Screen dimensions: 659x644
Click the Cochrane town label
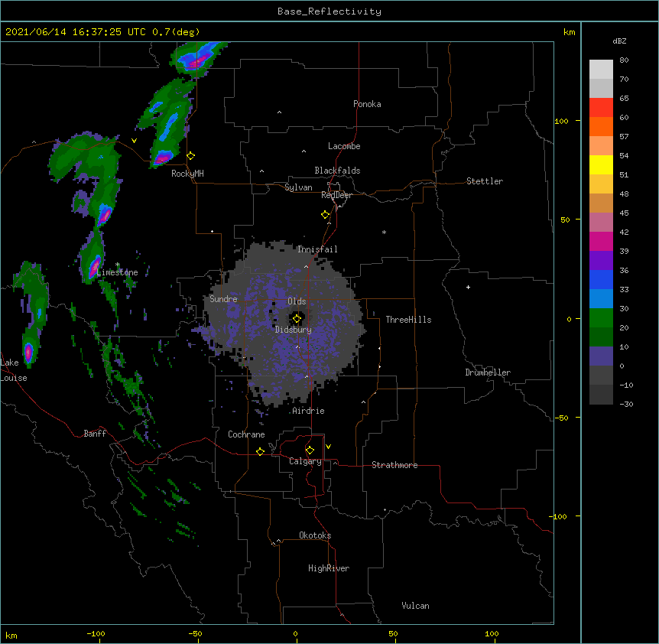point(246,434)
